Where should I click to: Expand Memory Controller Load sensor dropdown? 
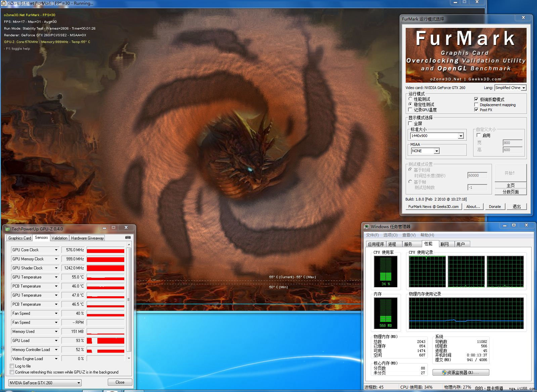(56, 350)
